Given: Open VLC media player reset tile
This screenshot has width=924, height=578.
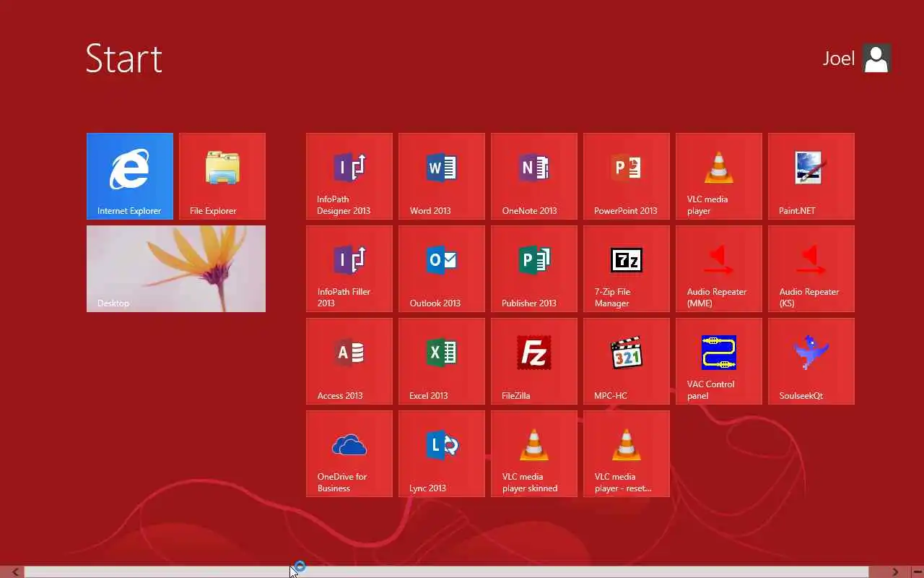Looking at the screenshot, I should point(627,454).
